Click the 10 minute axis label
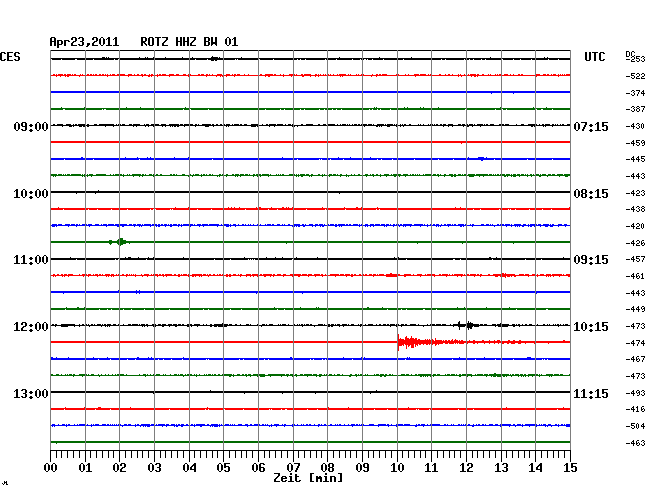 tap(397, 468)
